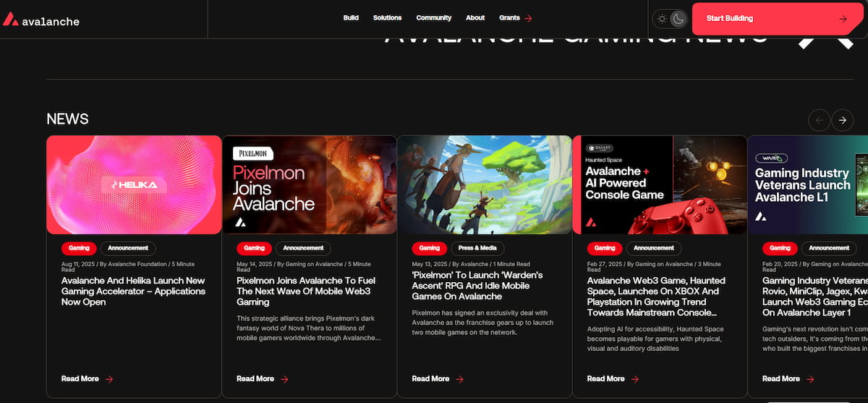Click previous news carousel arrow
The height and width of the screenshot is (403, 868).
819,119
